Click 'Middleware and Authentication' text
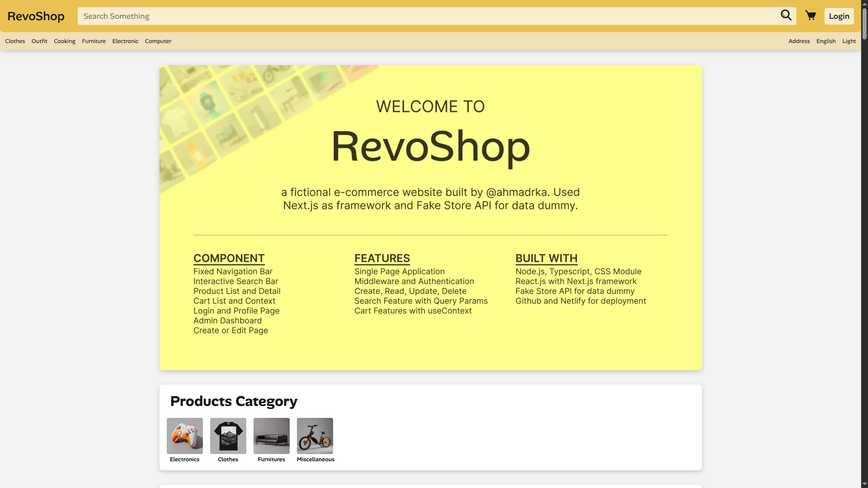Viewport: 868px width, 488px height. [x=414, y=281]
